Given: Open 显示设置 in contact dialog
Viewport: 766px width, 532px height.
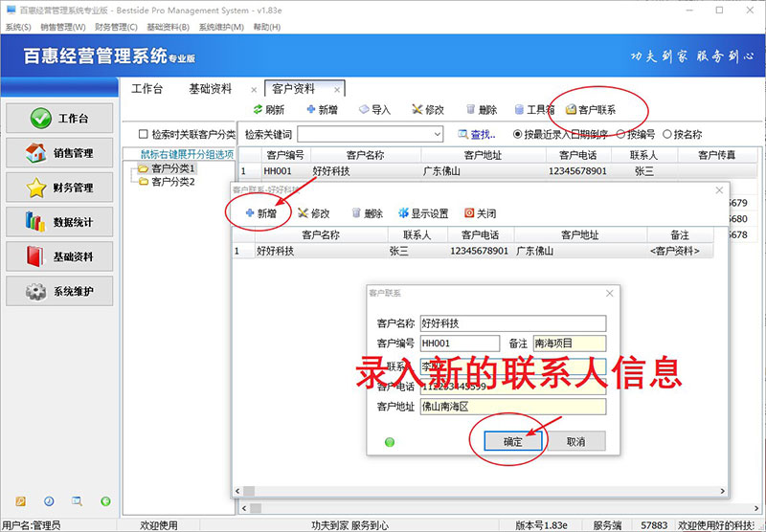Looking at the screenshot, I should click(423, 213).
